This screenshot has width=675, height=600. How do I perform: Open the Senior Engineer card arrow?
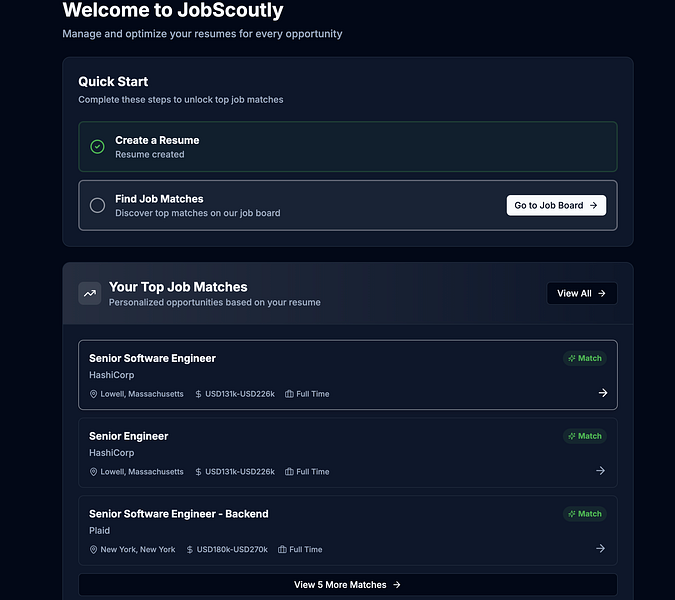[601, 471]
